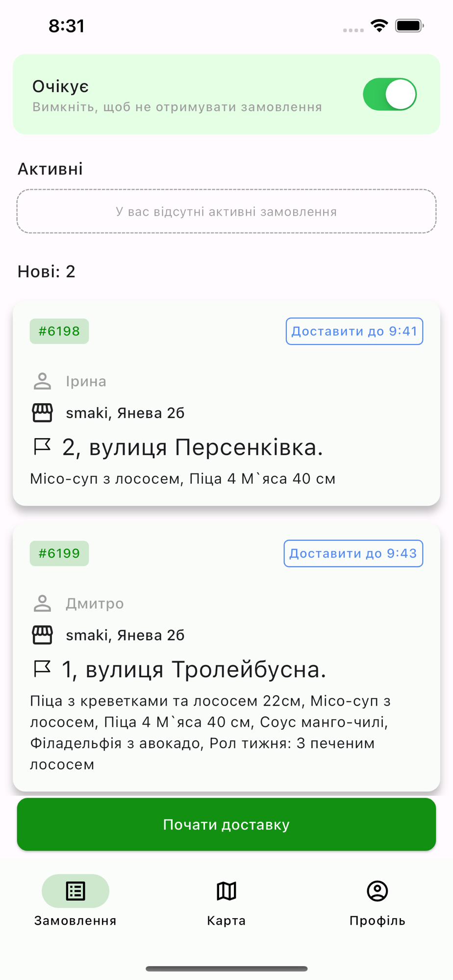
Task: Tap the flag icon beside вулиця Персенківка
Action: click(x=42, y=446)
